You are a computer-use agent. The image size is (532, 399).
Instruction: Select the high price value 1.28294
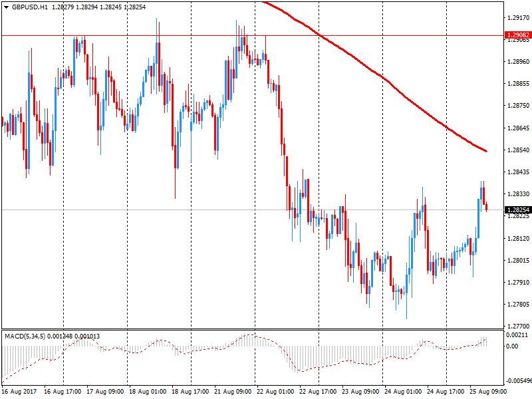86,7
